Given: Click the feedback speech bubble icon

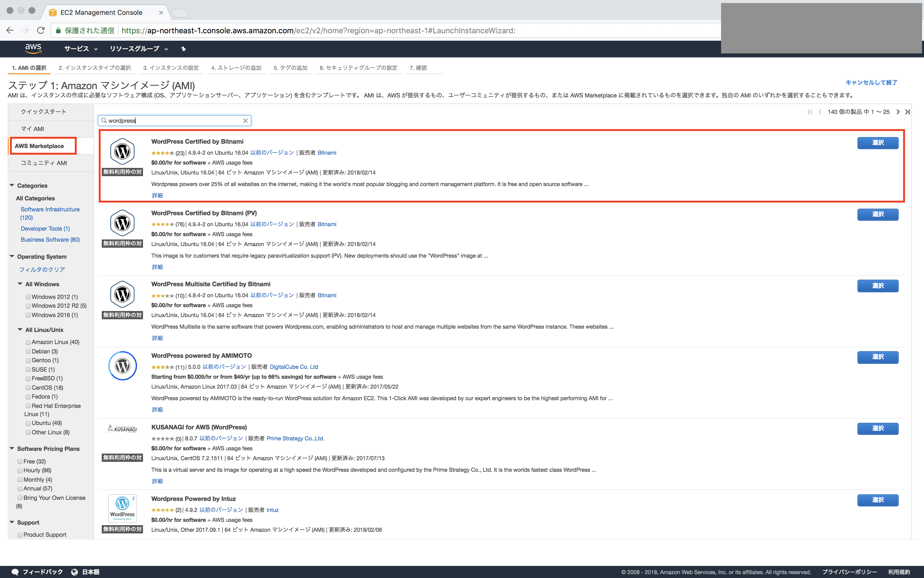Looking at the screenshot, I should pyautogui.click(x=15, y=572).
